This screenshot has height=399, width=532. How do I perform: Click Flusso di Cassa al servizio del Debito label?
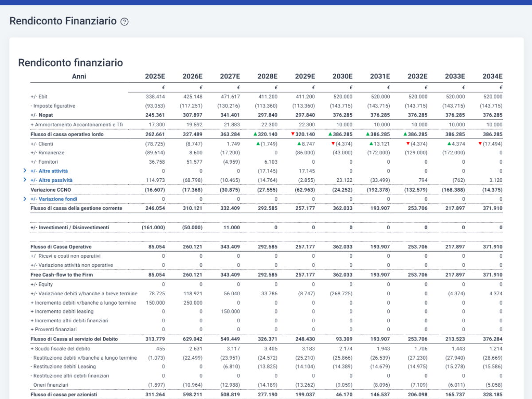pos(74,339)
